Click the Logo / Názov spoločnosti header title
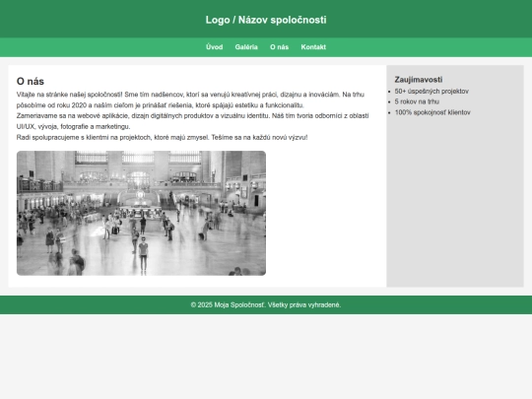This screenshot has width=532, height=399. (x=266, y=20)
